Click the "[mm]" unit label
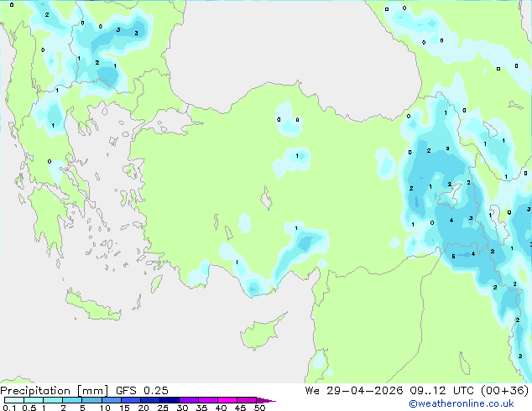The image size is (532, 411). coord(93,391)
